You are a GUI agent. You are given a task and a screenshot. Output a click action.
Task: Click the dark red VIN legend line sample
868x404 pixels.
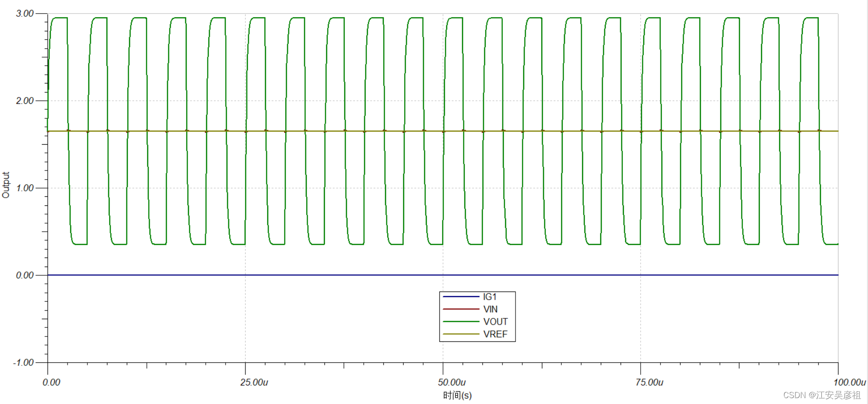click(461, 309)
